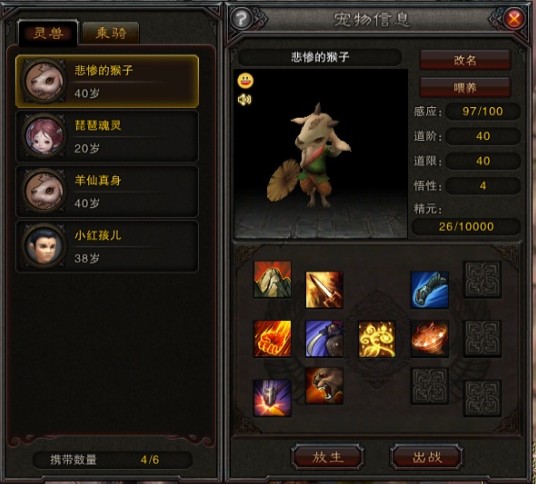The height and width of the screenshot is (484, 536).
Task: Select the 琵琶魂灵 pet entry
Action: pos(107,136)
